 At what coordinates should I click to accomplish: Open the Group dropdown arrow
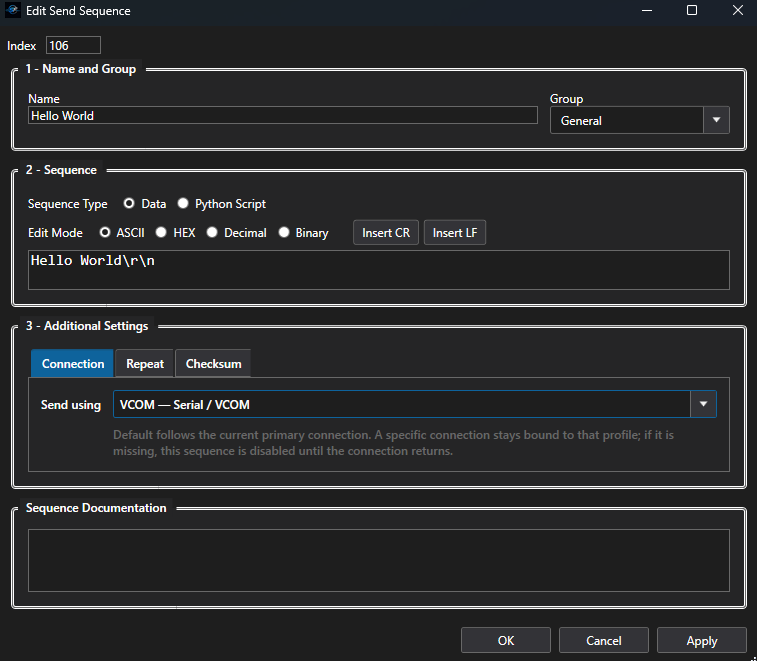pyautogui.click(x=716, y=120)
